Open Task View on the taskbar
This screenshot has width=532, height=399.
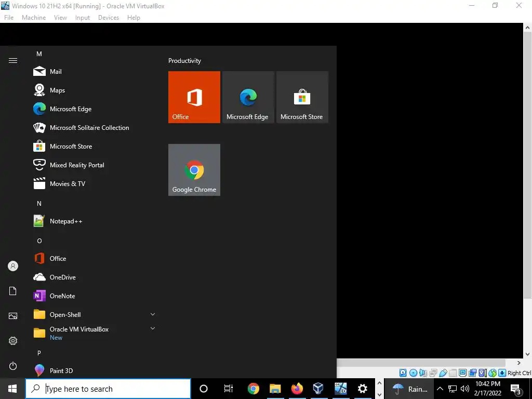[x=229, y=389]
